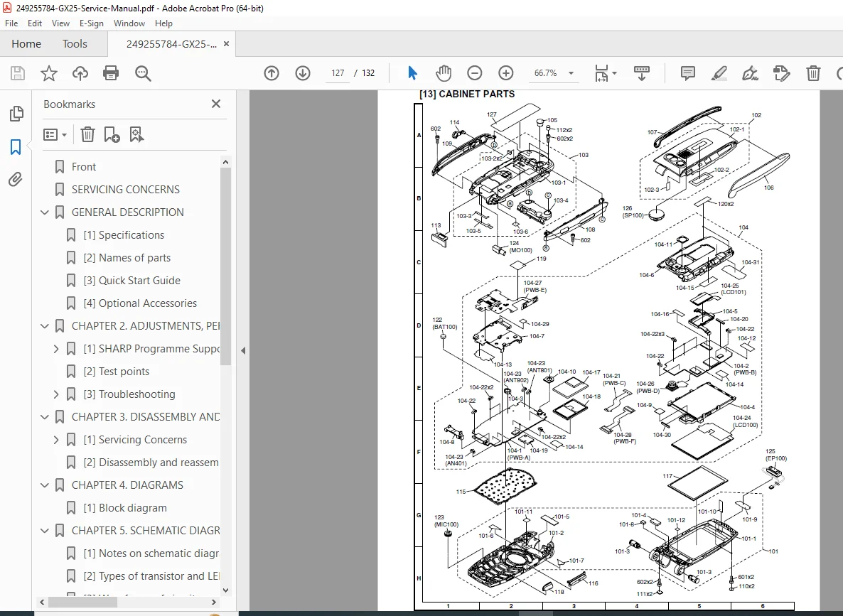
Task: Jump to Front bookmark
Action: (x=84, y=167)
